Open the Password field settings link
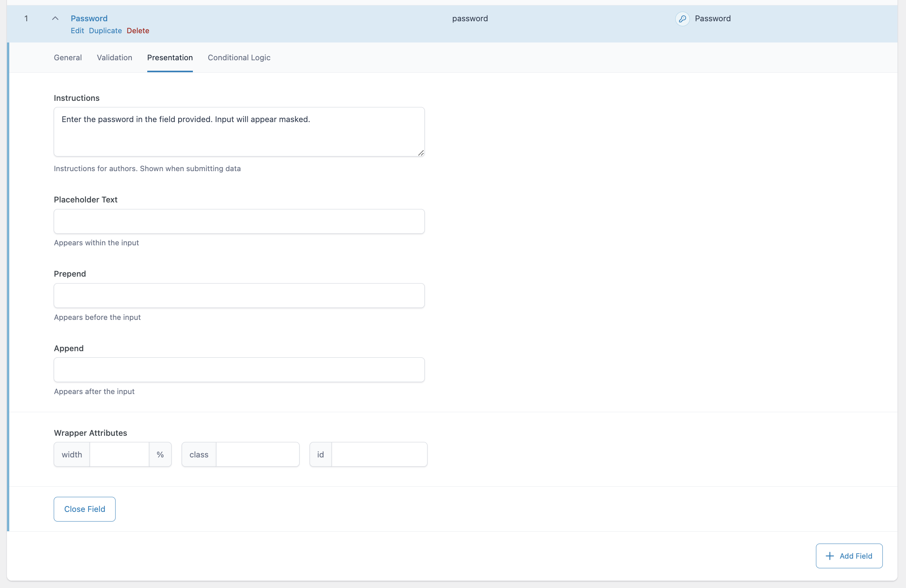The height and width of the screenshot is (588, 906). (89, 18)
